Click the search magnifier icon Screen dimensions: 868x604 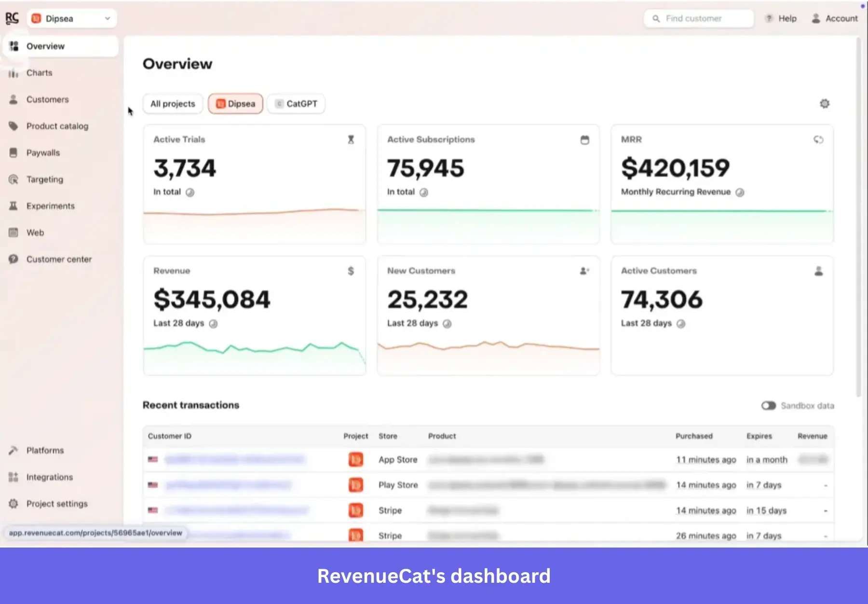click(656, 19)
